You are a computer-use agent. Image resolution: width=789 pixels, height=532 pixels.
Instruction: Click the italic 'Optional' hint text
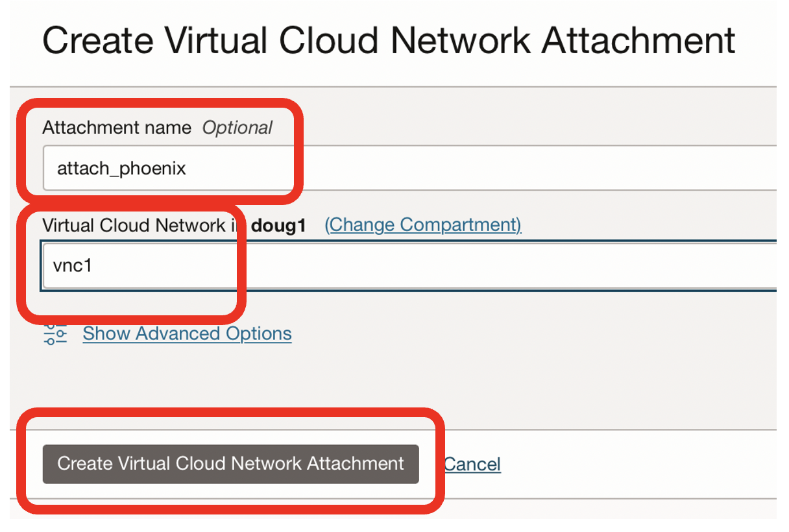click(x=237, y=128)
